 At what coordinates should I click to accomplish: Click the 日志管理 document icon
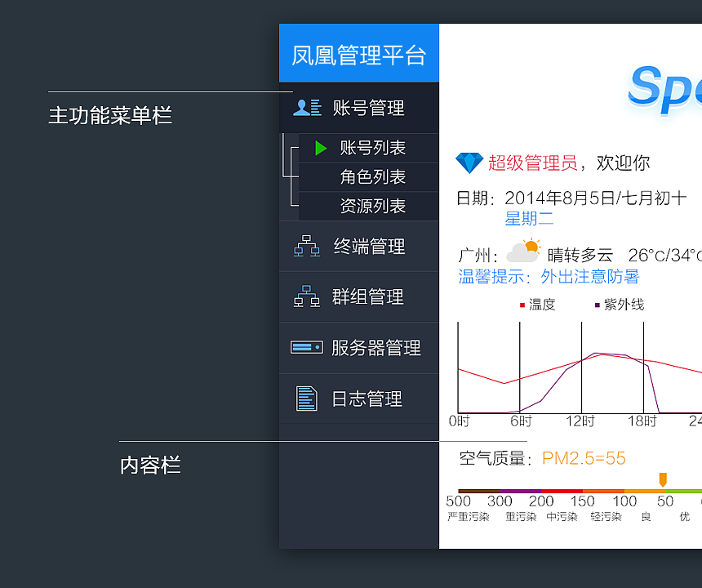click(x=307, y=398)
